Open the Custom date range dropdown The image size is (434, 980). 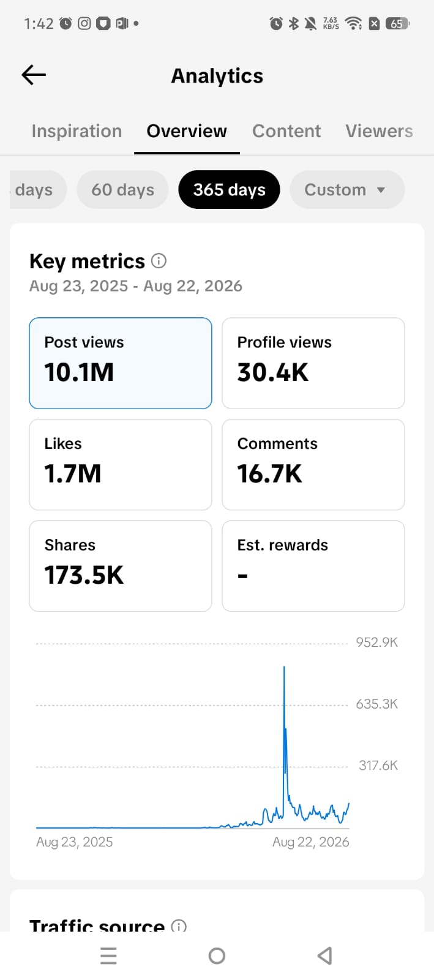347,190
